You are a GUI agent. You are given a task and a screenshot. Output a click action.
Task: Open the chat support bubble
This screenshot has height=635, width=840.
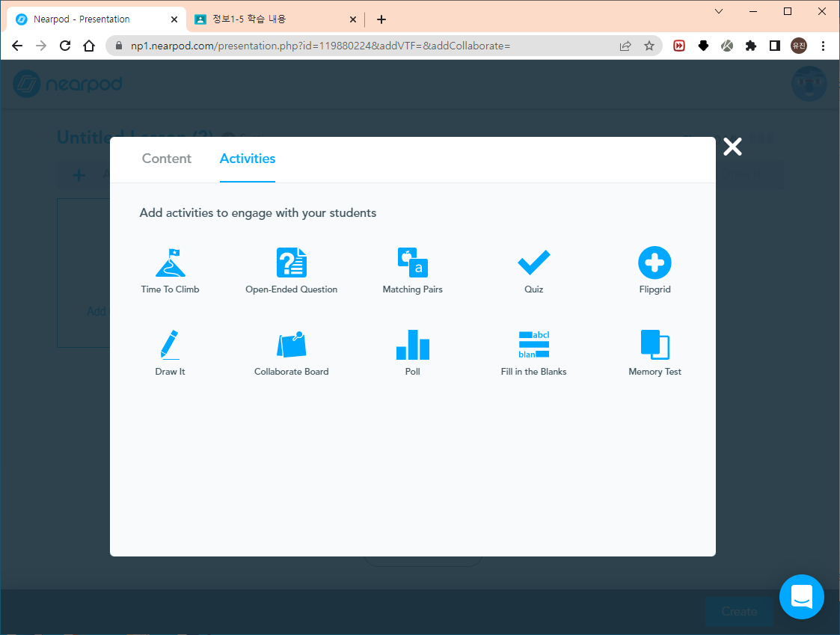[x=801, y=596]
